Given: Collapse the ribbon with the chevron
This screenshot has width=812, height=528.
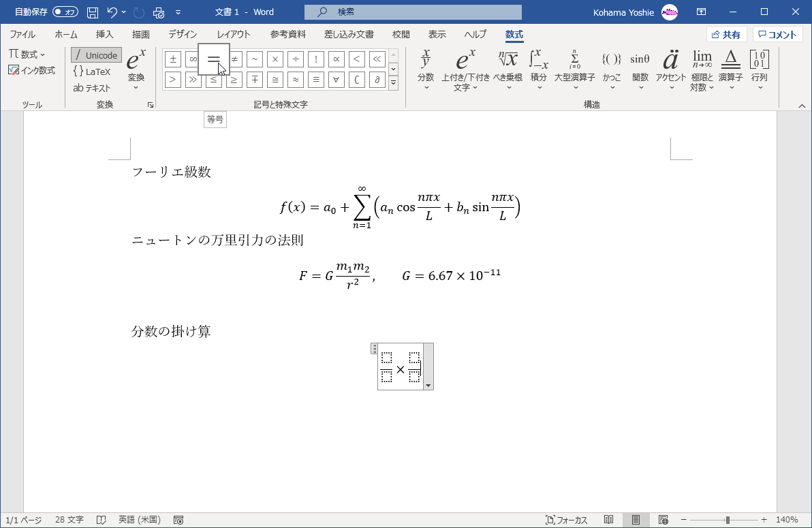Looking at the screenshot, I should (x=802, y=106).
